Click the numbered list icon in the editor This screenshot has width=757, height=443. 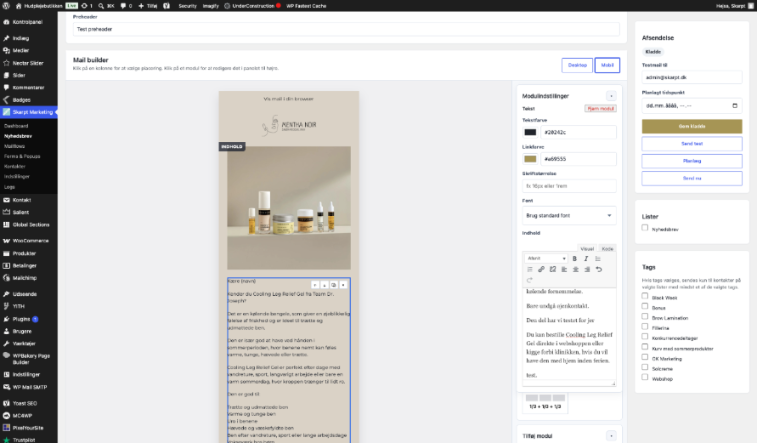coord(530,269)
